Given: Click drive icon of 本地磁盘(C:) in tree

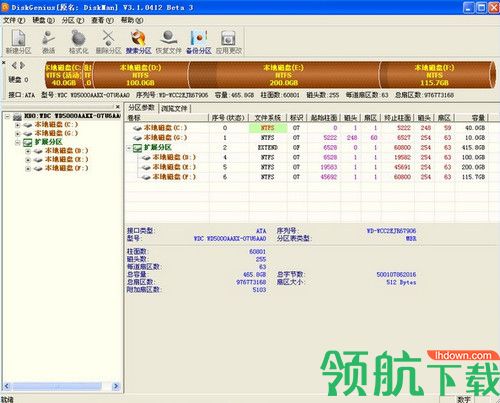Looking at the screenshot, I should coord(28,125).
